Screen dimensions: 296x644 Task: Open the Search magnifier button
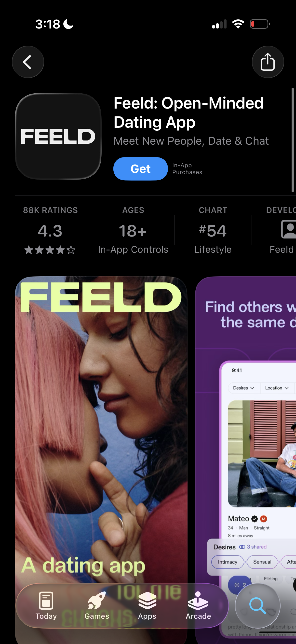(x=257, y=605)
